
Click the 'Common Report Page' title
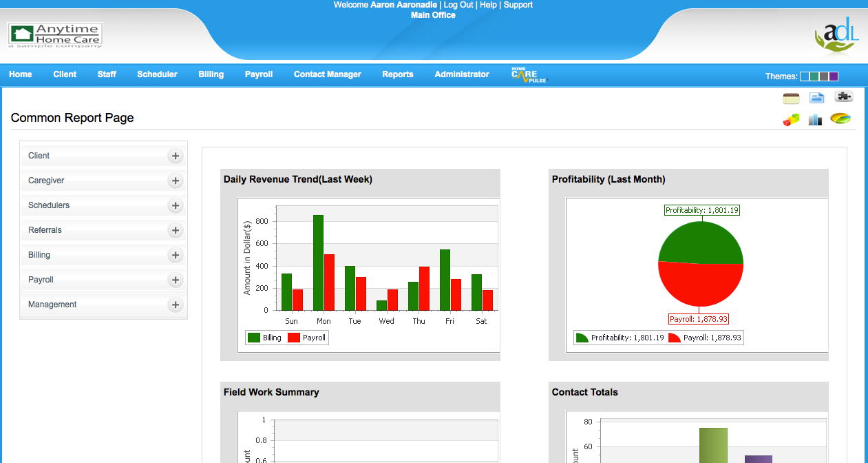click(x=72, y=118)
